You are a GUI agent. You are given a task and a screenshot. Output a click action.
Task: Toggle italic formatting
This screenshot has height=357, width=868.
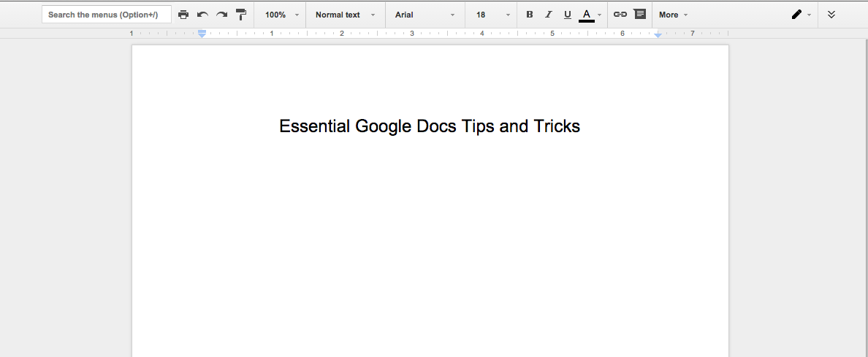pyautogui.click(x=548, y=15)
